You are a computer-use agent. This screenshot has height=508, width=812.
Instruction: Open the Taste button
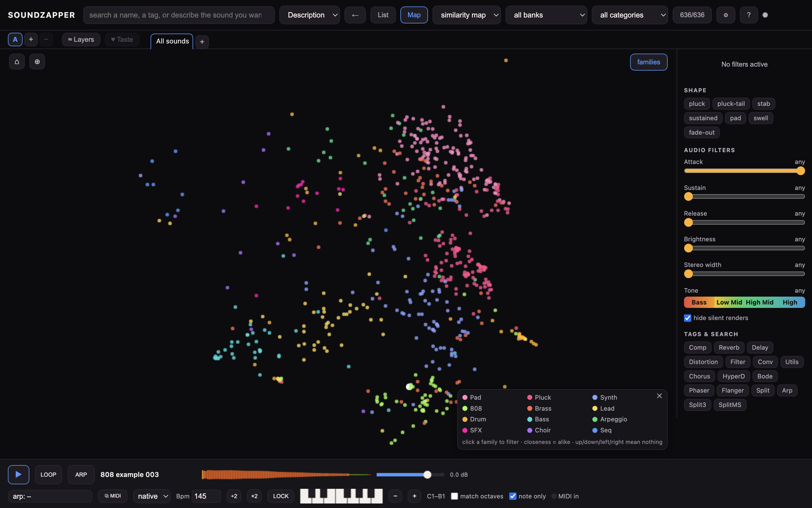pos(122,39)
